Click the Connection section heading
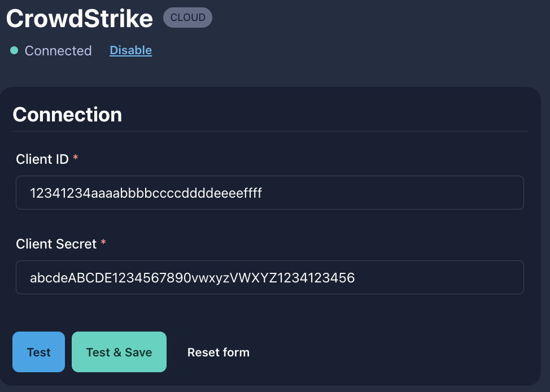Image resolution: width=550 pixels, height=392 pixels. [67, 115]
